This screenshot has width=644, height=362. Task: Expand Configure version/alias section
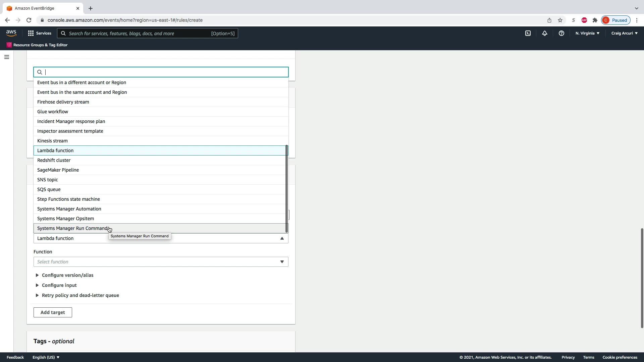[x=67, y=275]
